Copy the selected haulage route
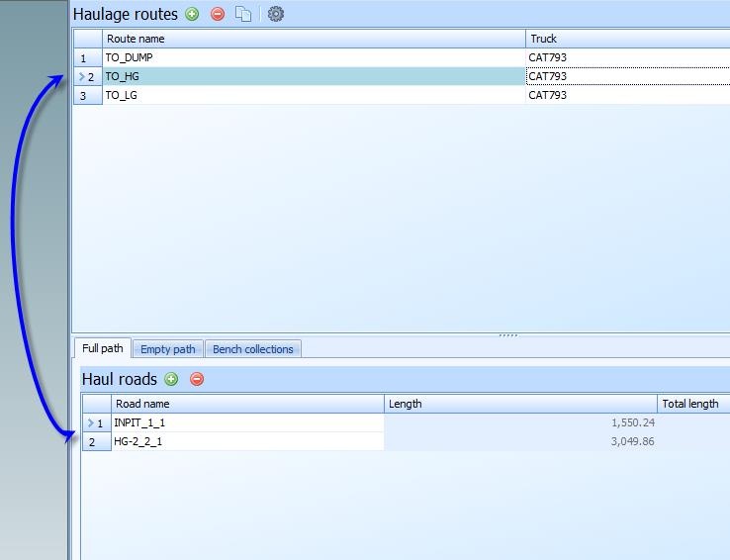Image resolution: width=730 pixels, height=560 pixels. click(x=243, y=15)
